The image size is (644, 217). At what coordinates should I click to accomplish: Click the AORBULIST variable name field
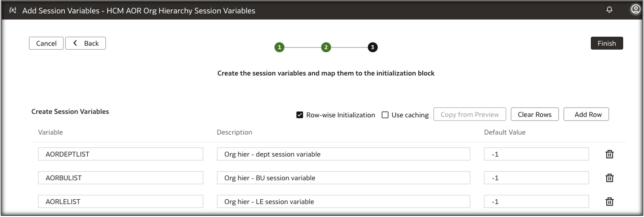(121, 178)
